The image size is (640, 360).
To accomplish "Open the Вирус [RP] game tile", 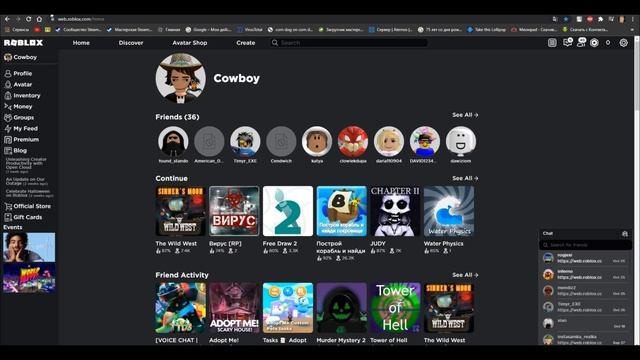I will pos(234,211).
